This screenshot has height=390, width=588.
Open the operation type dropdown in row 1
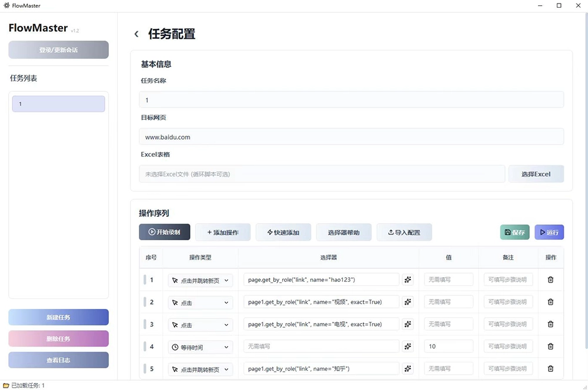200,280
